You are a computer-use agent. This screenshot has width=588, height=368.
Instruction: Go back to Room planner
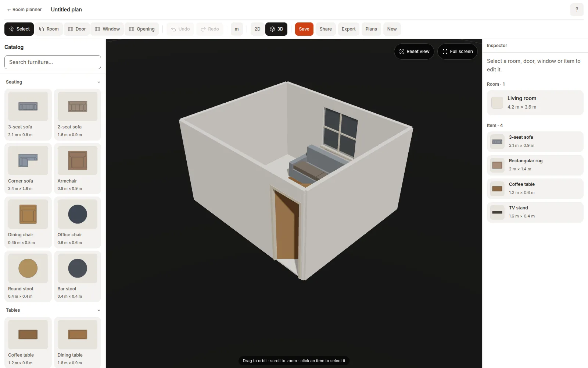point(24,10)
